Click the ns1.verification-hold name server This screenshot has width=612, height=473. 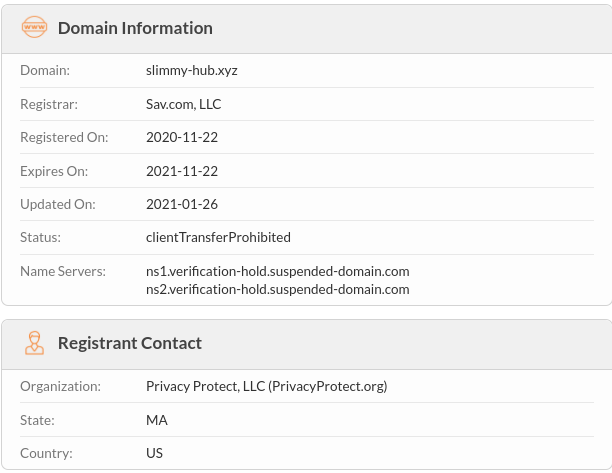[x=278, y=271]
